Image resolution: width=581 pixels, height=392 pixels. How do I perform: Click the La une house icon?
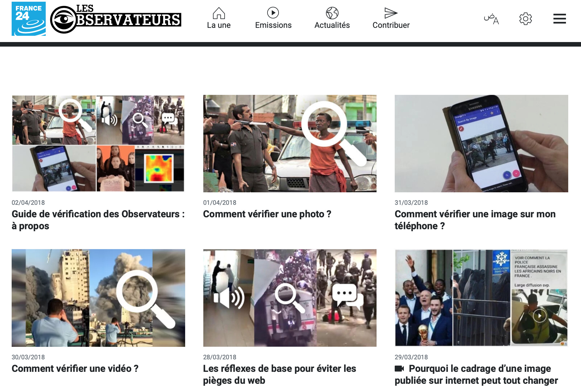click(x=219, y=13)
